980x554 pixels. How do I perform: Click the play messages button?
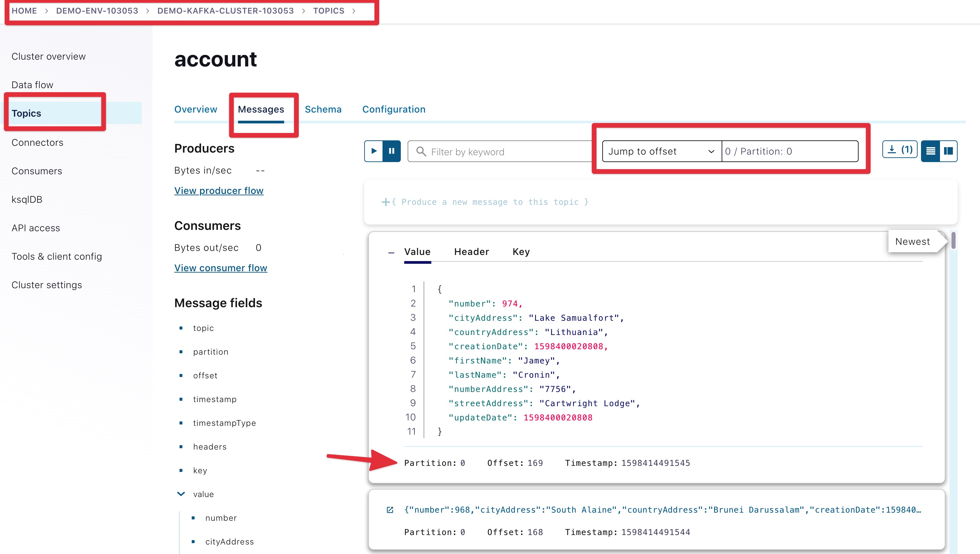pos(374,151)
